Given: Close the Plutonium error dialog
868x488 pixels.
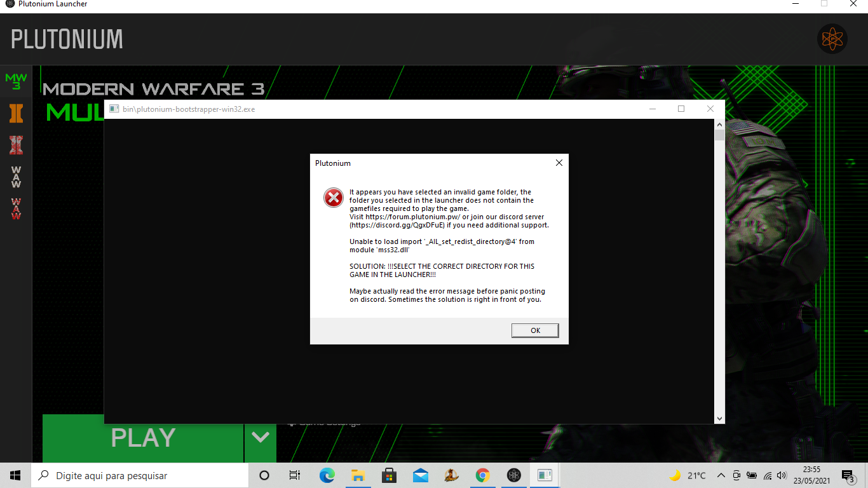Looking at the screenshot, I should coord(559,163).
